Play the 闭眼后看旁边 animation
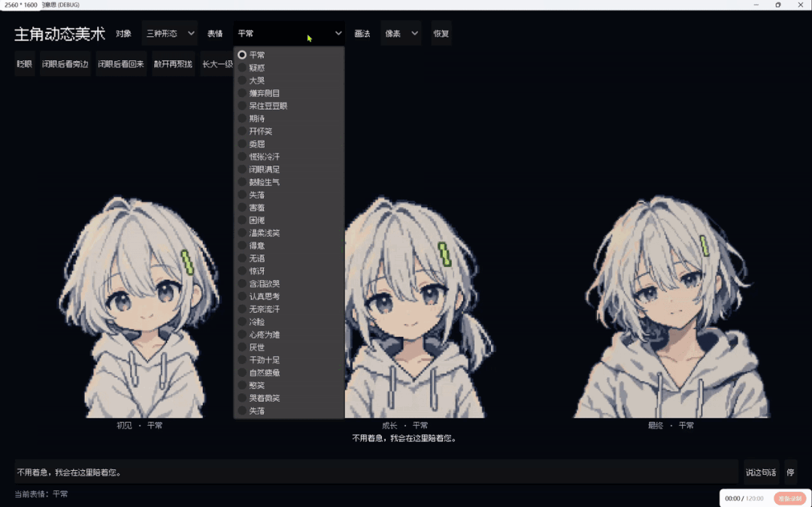The height and width of the screenshot is (507, 812). (65, 64)
